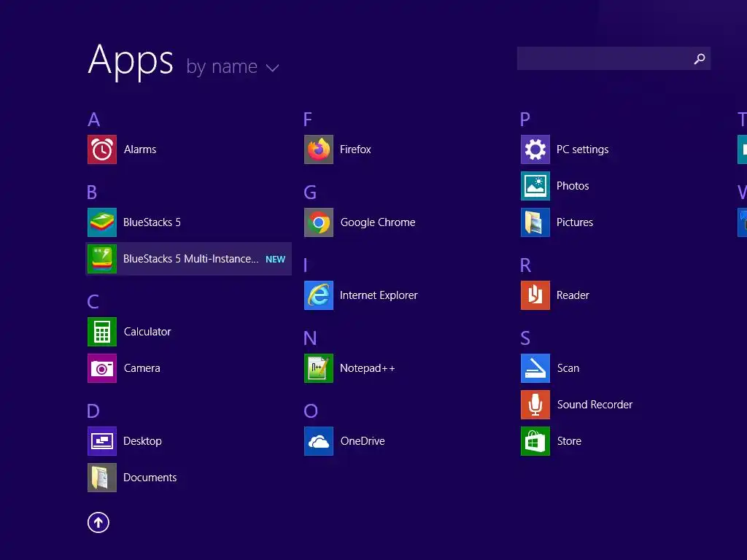Image resolution: width=747 pixels, height=560 pixels.
Task: Open the Calculator app icon
Action: pyautogui.click(x=102, y=332)
